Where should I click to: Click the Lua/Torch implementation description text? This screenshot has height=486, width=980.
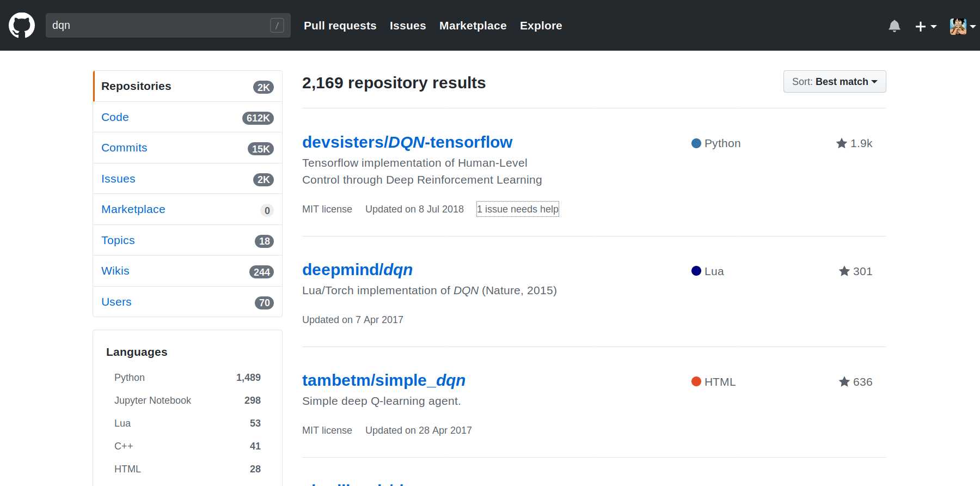pyautogui.click(x=430, y=290)
